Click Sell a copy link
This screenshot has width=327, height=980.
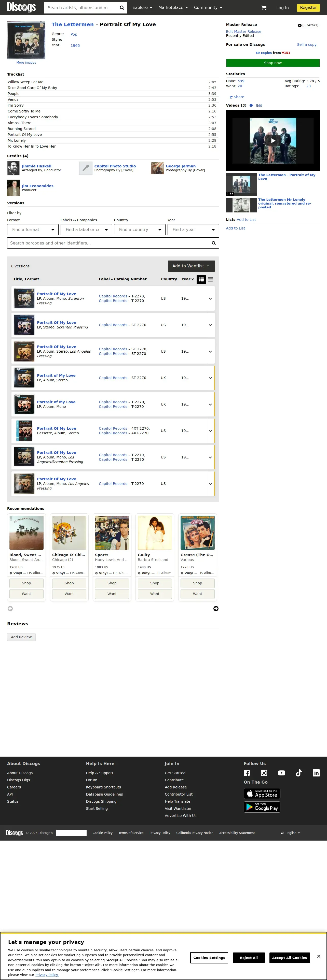pyautogui.click(x=307, y=45)
